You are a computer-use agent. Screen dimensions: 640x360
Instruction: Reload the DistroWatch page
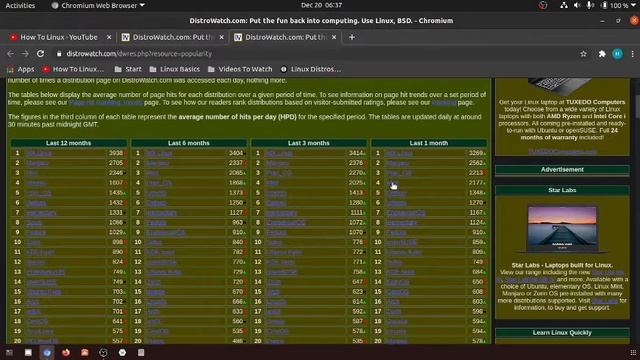(40, 54)
